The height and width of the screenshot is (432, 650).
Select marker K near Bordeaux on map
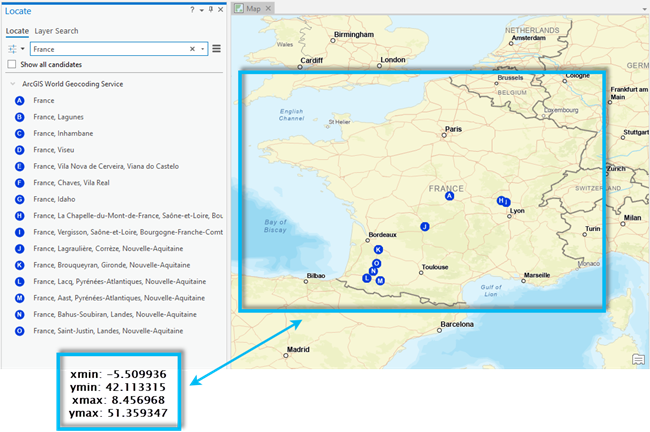378,249
